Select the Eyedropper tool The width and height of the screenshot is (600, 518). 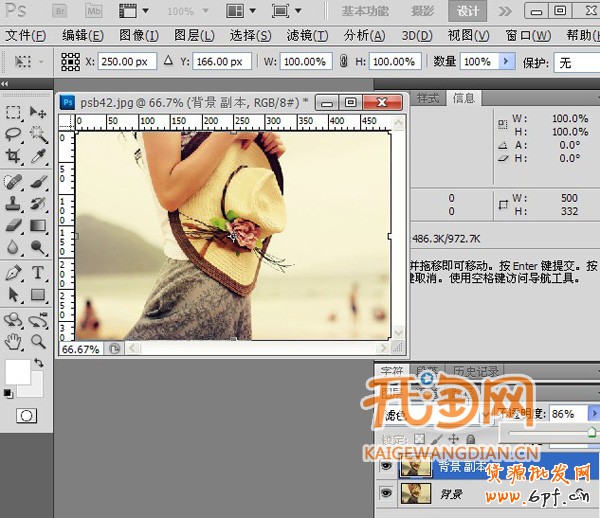[x=38, y=156]
